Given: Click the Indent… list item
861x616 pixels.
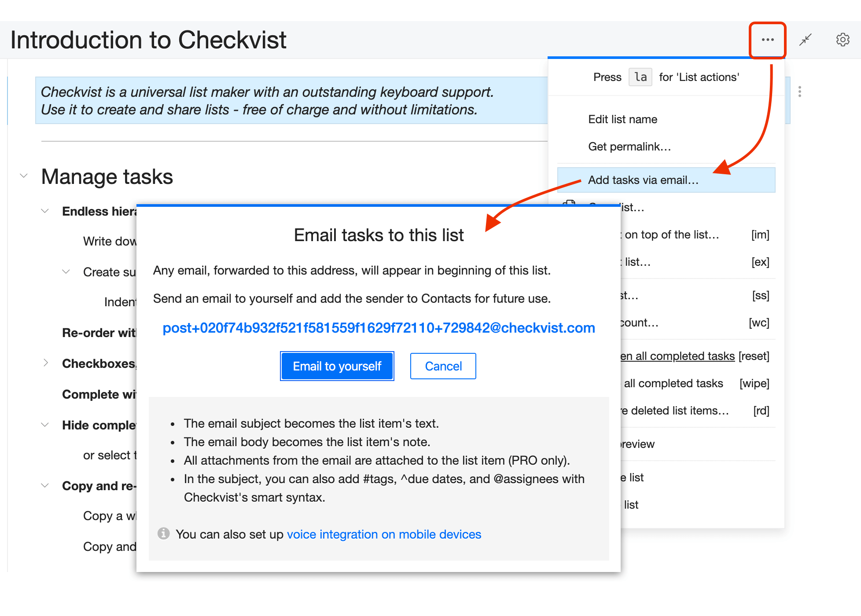Looking at the screenshot, I should tap(120, 302).
